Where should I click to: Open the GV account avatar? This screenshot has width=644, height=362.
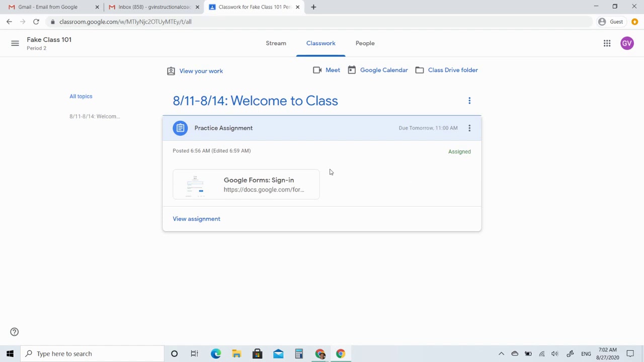(x=627, y=43)
